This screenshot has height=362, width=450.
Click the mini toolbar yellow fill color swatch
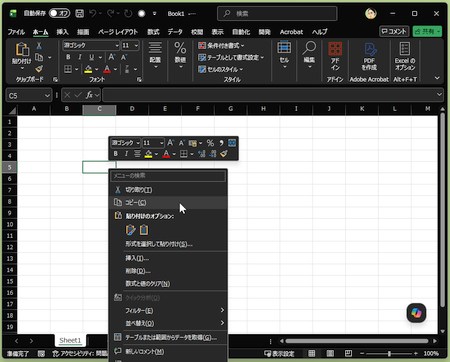[148, 154]
